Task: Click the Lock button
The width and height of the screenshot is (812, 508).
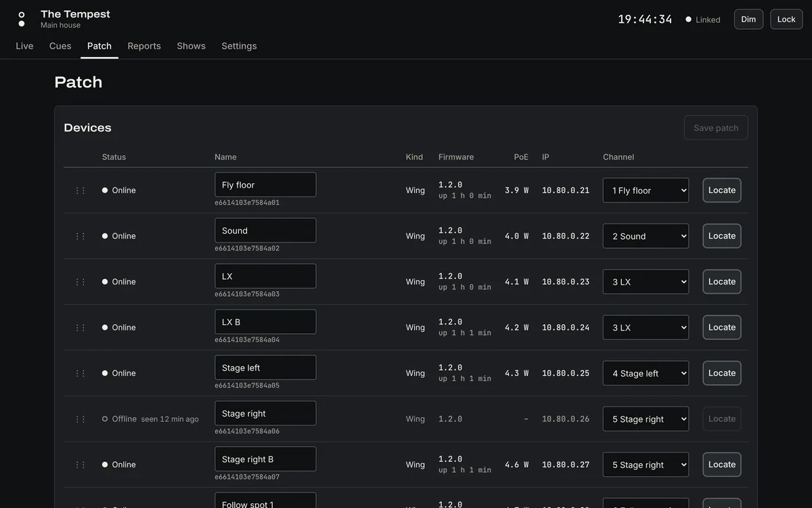Action: tap(786, 19)
